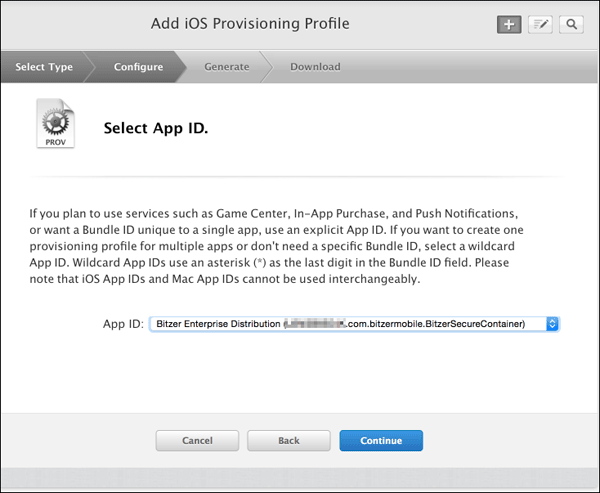
Task: Click the edit pencil icon
Action: click(x=540, y=24)
